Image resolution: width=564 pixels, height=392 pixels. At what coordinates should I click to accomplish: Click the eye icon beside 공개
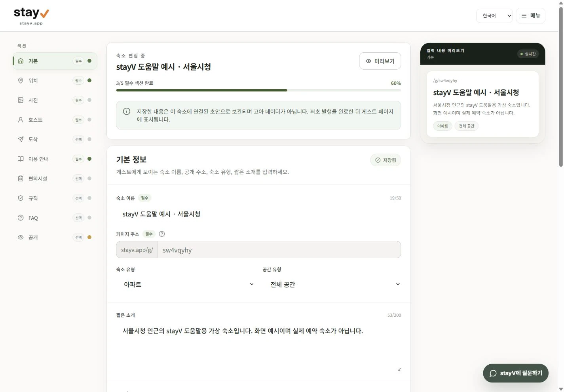21,237
